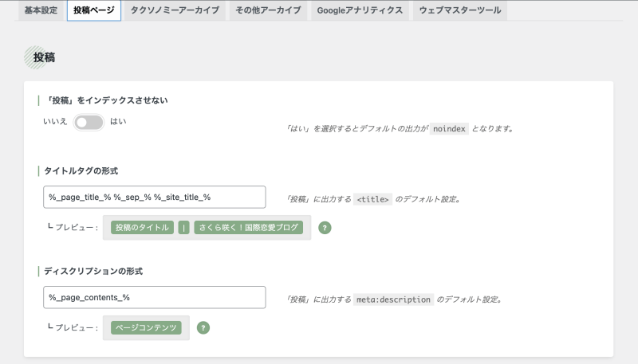638x364 pixels.
Task: Select the いいえ label of noindex toggle
Action: [x=55, y=121]
